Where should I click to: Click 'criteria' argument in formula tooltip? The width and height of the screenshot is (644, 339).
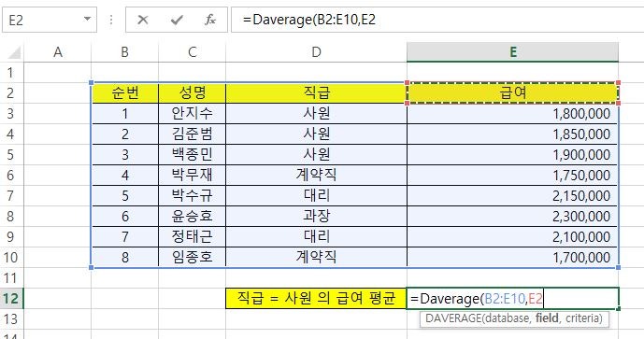tap(581, 318)
